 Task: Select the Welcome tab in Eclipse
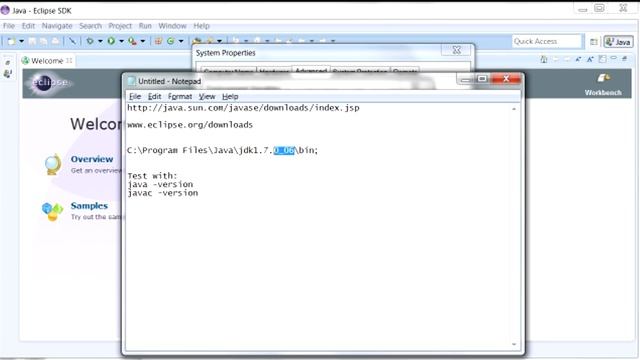click(x=47, y=61)
